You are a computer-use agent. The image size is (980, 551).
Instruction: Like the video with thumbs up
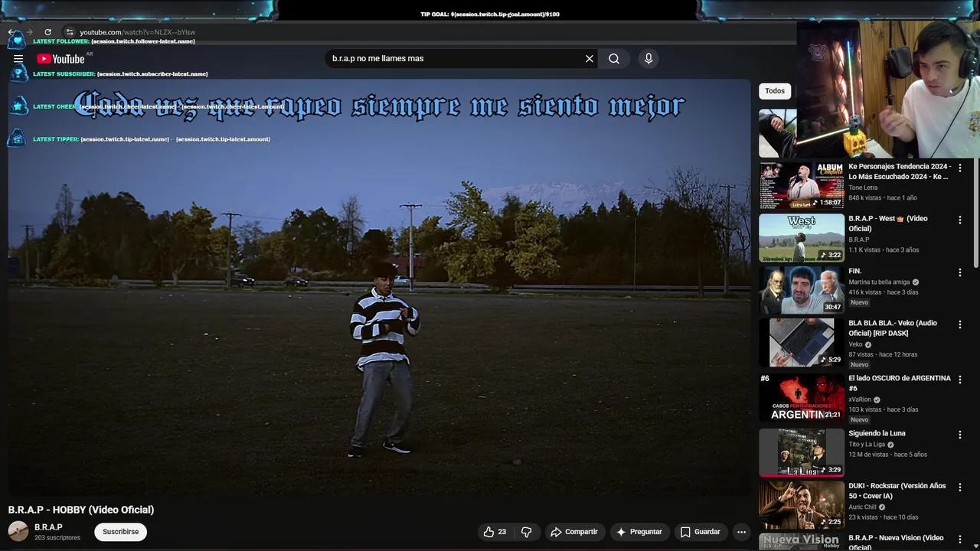coord(495,532)
